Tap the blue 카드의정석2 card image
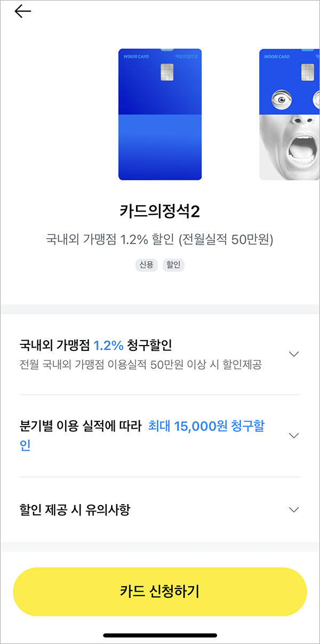320x644 pixels. click(159, 114)
